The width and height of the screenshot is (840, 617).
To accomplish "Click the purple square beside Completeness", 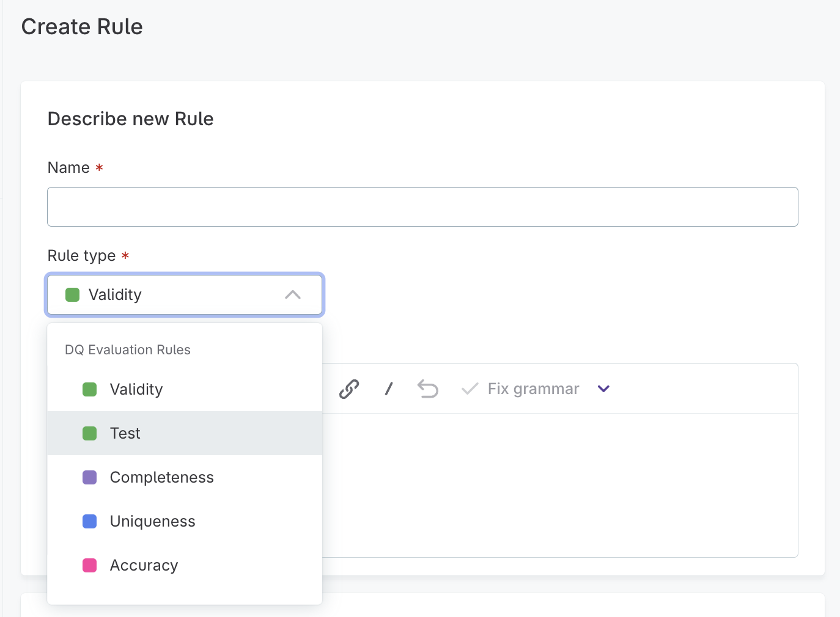I will pyautogui.click(x=89, y=477).
